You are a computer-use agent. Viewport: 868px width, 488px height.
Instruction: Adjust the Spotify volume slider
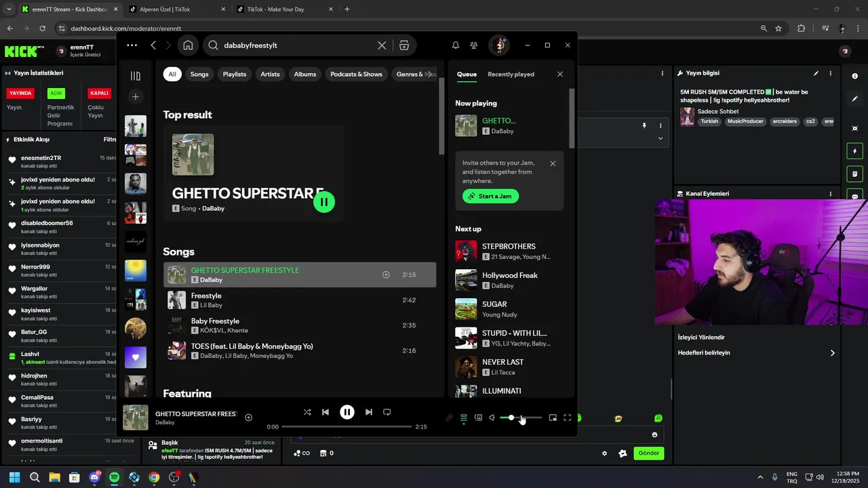coord(521,418)
